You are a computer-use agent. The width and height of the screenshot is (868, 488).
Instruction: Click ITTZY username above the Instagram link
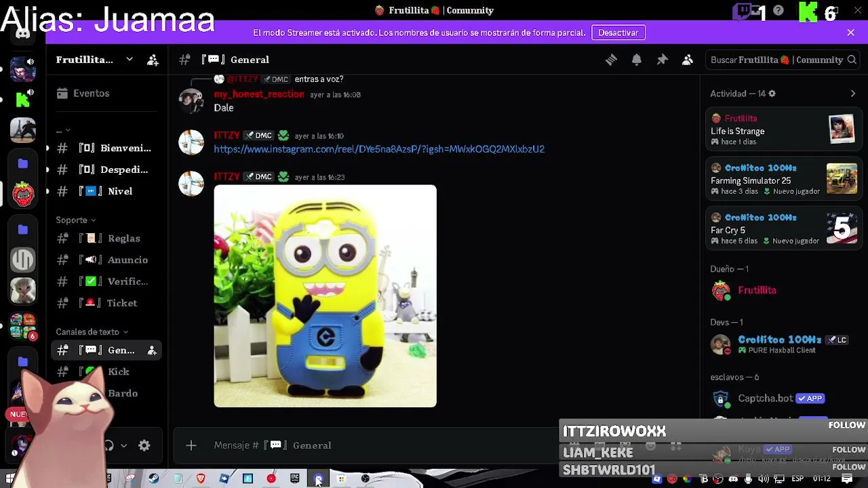226,136
